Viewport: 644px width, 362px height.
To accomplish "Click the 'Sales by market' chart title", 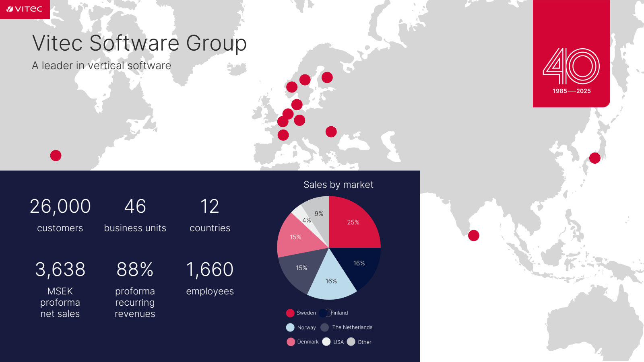I will click(x=339, y=185).
